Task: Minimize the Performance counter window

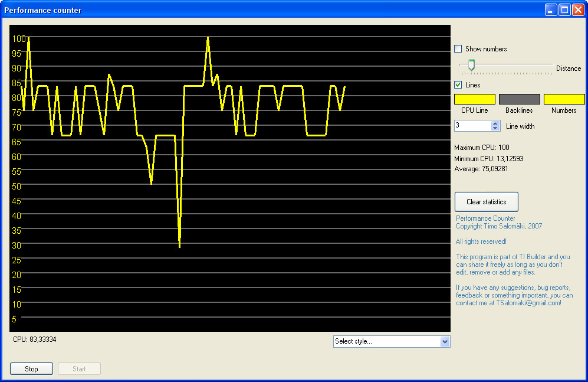Action: 550,10
